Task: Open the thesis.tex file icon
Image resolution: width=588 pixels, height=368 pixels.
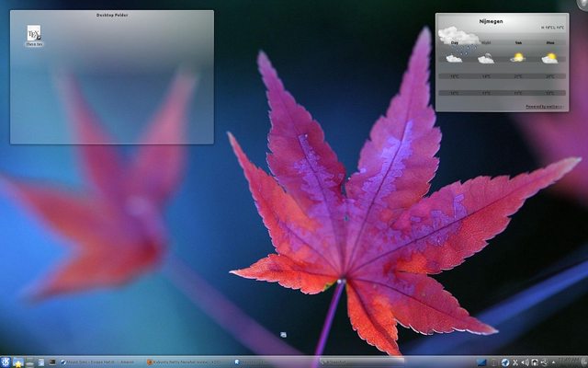Action: (34, 36)
